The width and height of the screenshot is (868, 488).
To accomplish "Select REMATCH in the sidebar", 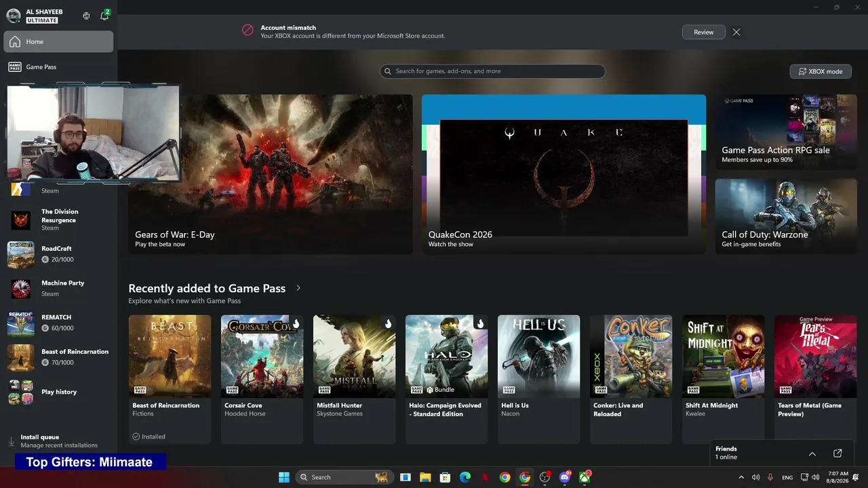I will (58, 323).
